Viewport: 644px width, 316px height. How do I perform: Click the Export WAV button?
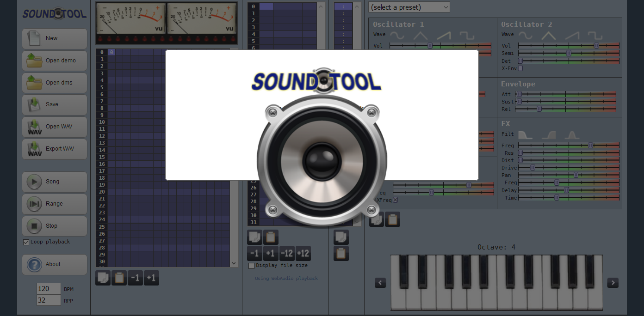pyautogui.click(x=55, y=149)
